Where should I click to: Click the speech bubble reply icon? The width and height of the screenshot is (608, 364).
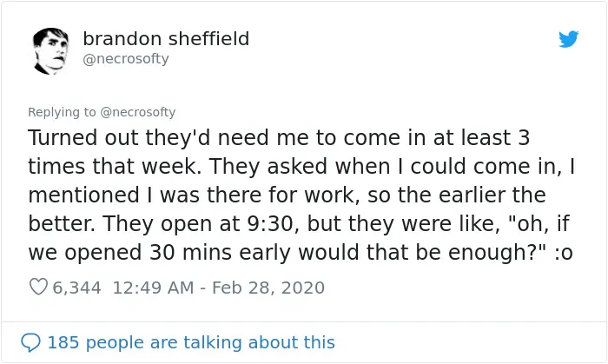tap(30, 342)
